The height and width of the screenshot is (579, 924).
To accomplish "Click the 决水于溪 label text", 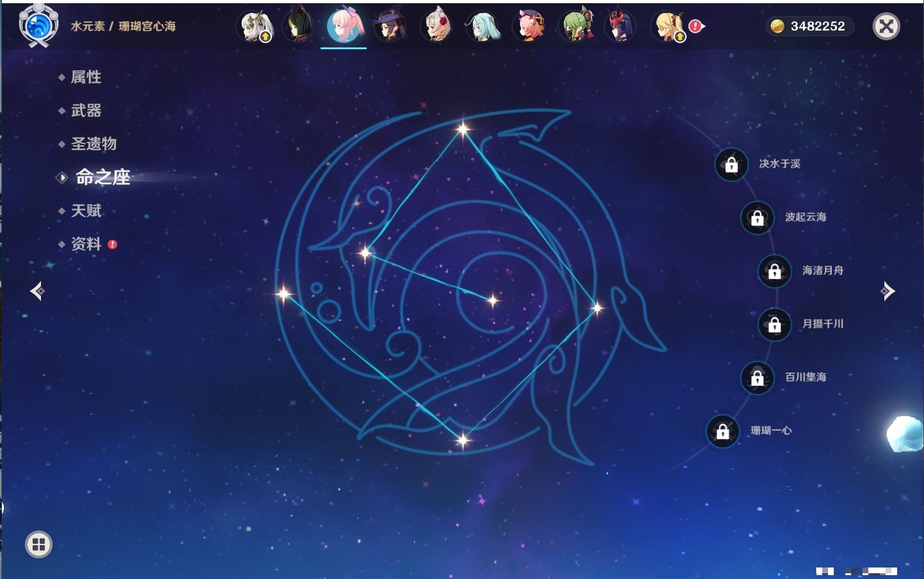I will click(x=779, y=164).
